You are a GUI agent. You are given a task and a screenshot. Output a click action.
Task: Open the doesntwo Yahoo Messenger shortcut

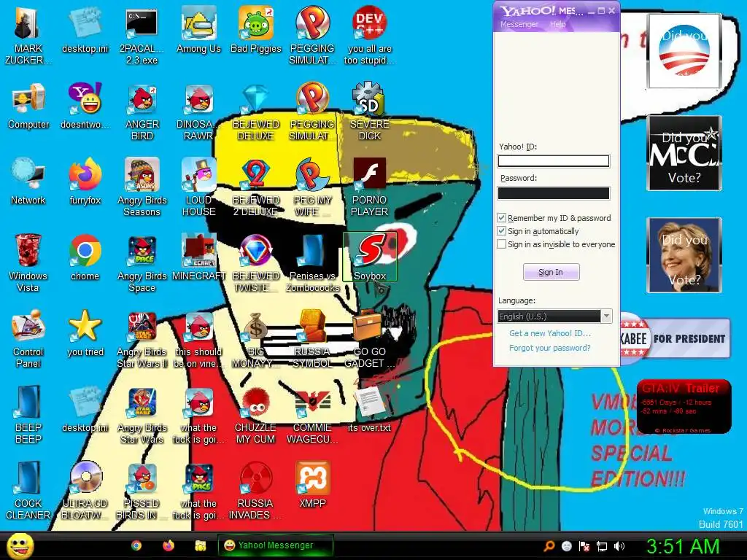pyautogui.click(x=85, y=106)
